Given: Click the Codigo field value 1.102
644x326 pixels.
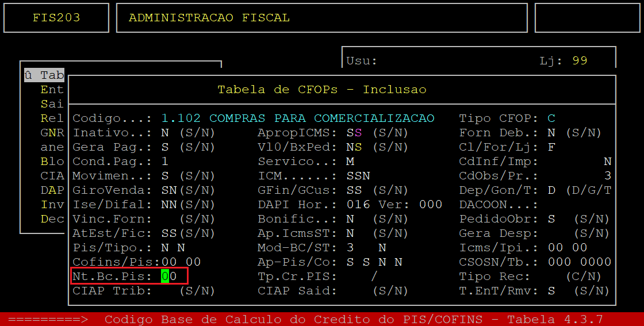Looking at the screenshot, I should 181,118.
